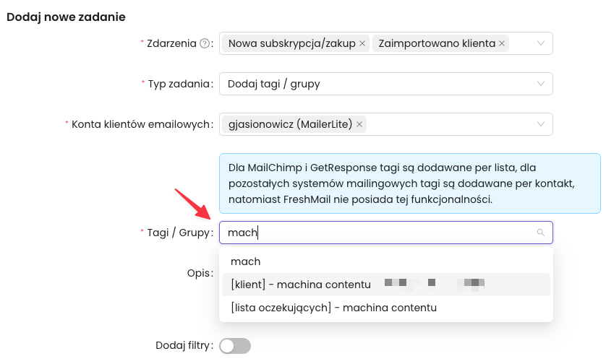The height and width of the screenshot is (364, 606).
Task: Remove gjasionowicz (MailerLite) account chip
Action: coord(359,124)
